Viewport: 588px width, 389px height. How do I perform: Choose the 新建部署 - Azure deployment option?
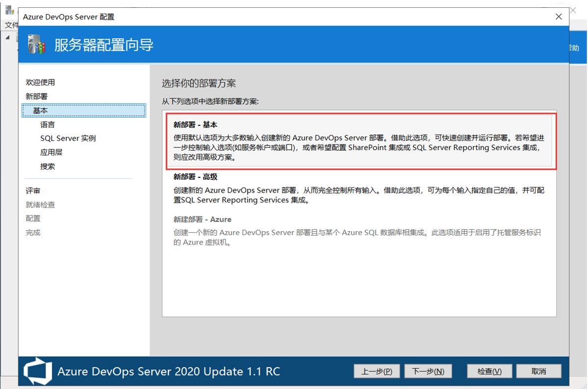pos(359,230)
